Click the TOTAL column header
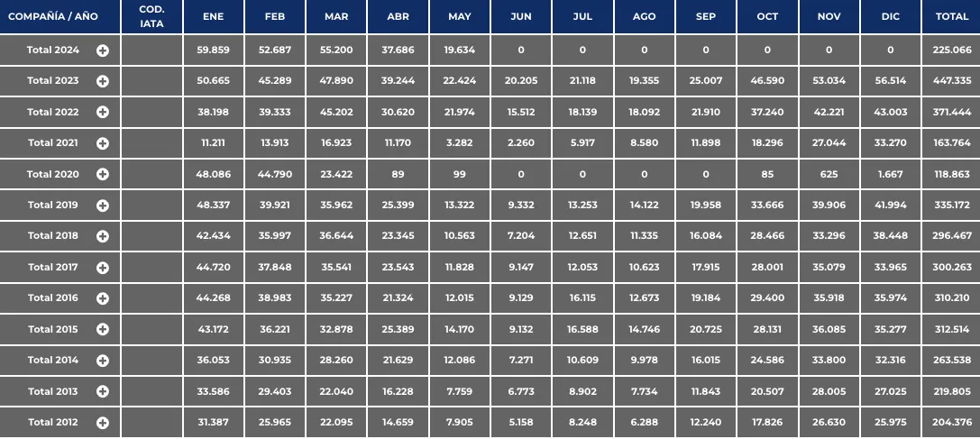 951,17
